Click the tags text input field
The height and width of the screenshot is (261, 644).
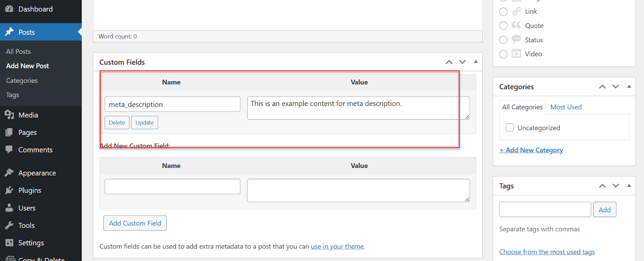(545, 209)
